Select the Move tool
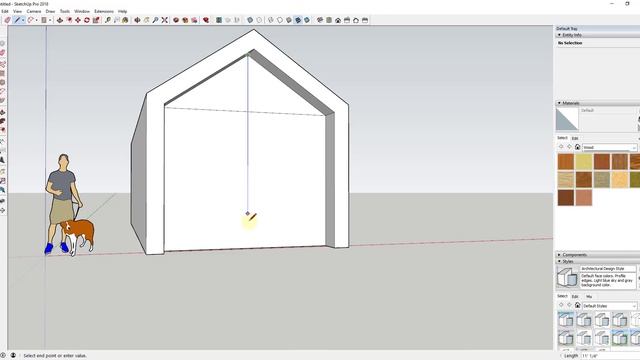 [x=78, y=20]
